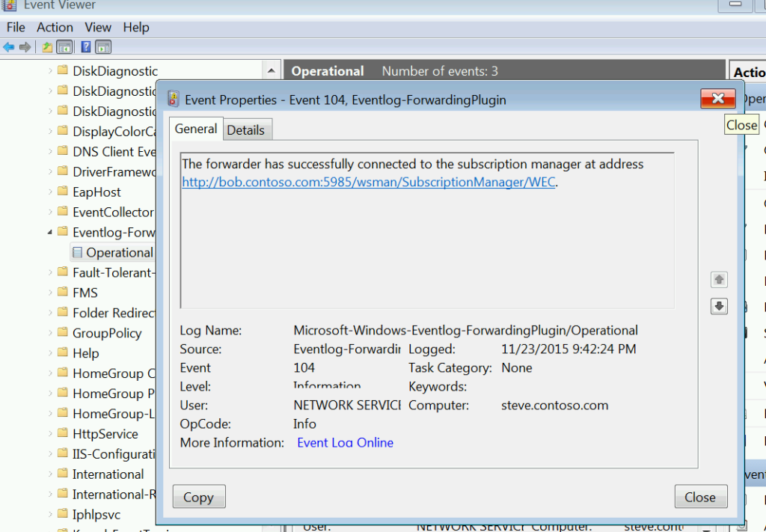Open the Help menu in menu bar
The image size is (766, 532).
click(136, 28)
